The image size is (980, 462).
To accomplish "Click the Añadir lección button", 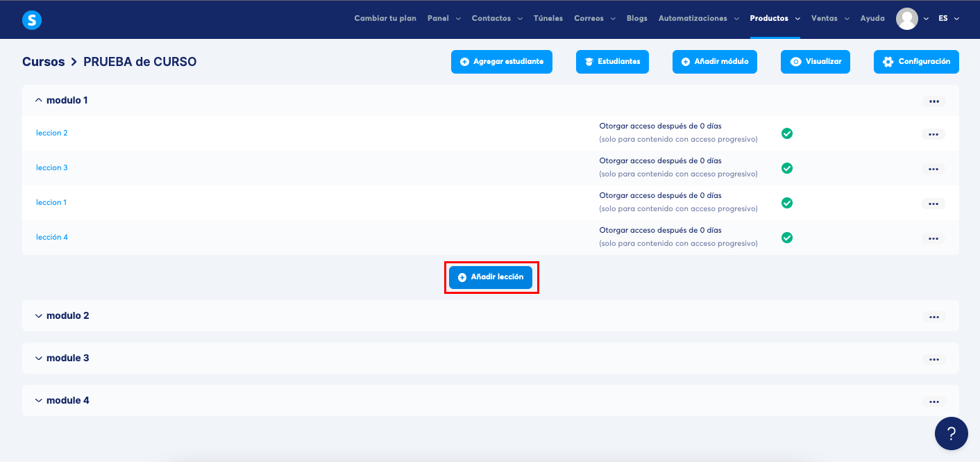I will [491, 277].
